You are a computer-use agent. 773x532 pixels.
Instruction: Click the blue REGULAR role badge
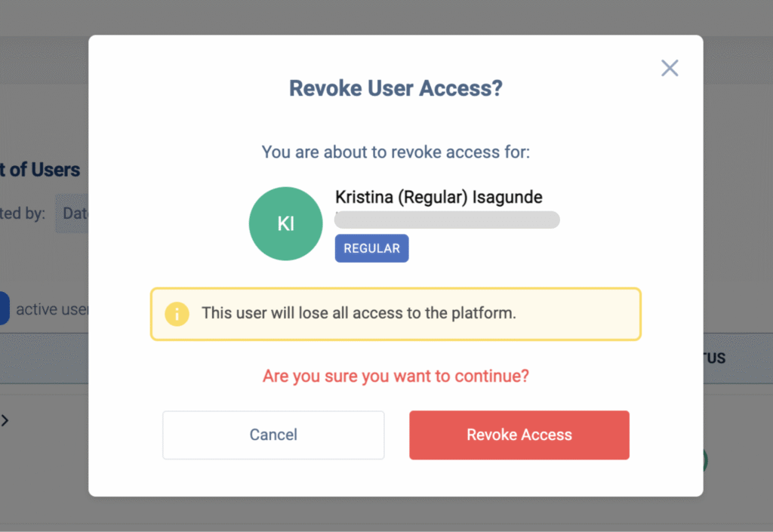tap(371, 248)
